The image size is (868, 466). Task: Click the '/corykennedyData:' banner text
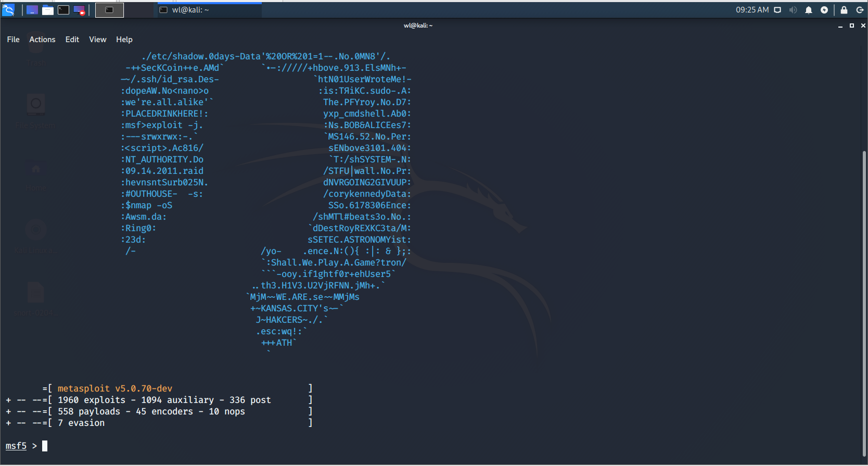367,194
